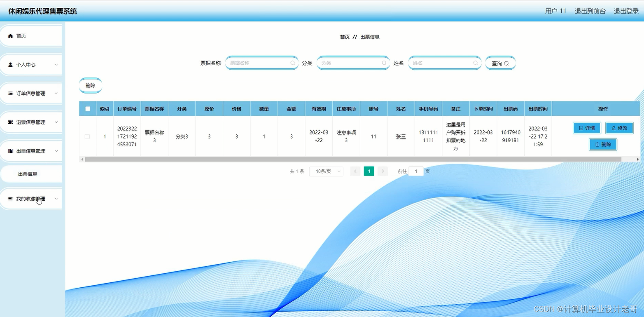Click the 张三 name cell
The width and height of the screenshot is (644, 317).
click(401, 136)
